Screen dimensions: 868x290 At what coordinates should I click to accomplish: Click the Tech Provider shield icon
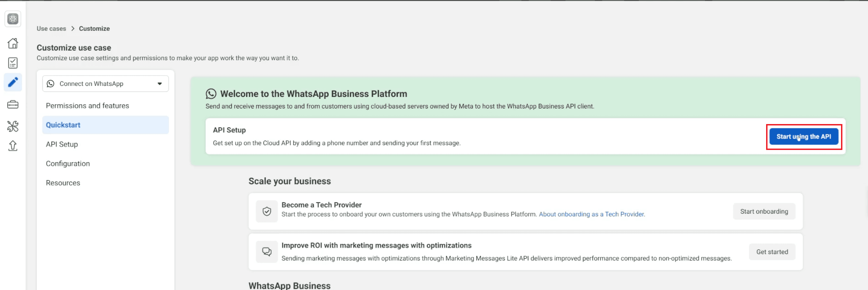[x=267, y=211]
